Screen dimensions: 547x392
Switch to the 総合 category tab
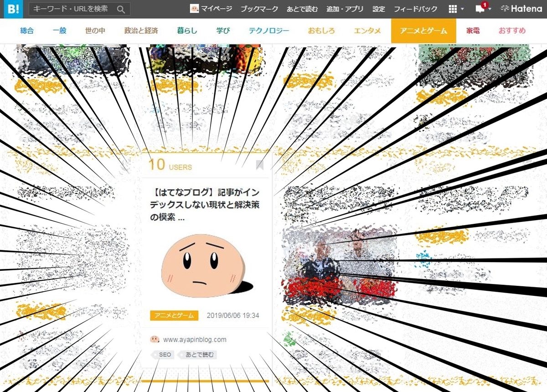pyautogui.click(x=27, y=31)
